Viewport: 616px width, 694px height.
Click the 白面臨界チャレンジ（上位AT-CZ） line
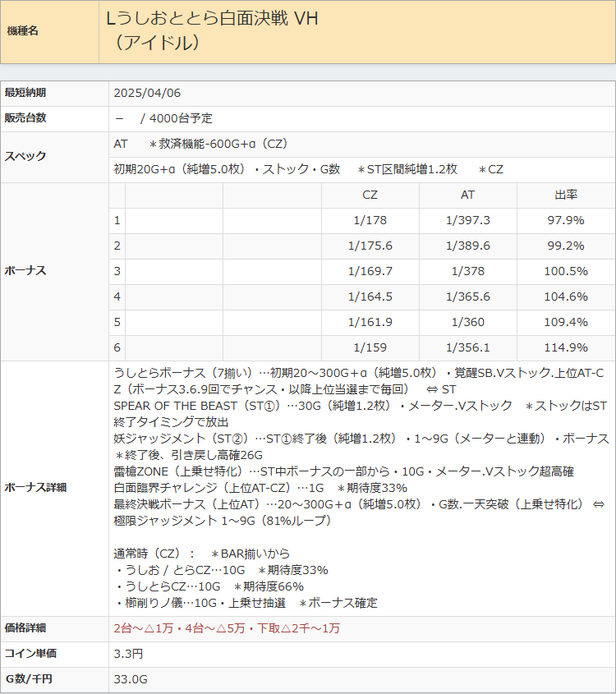coord(260,488)
